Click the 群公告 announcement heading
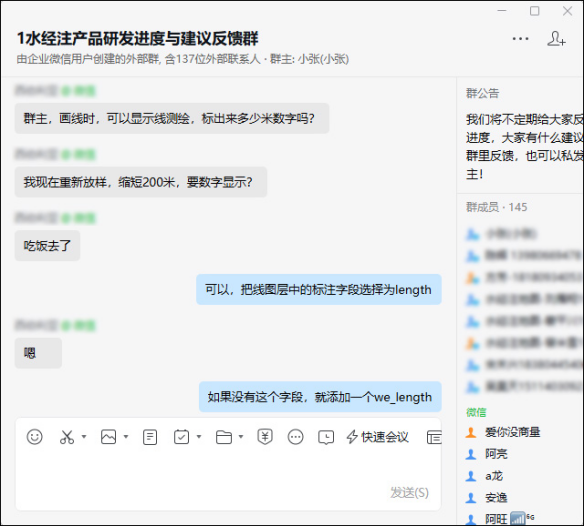 pyautogui.click(x=482, y=94)
